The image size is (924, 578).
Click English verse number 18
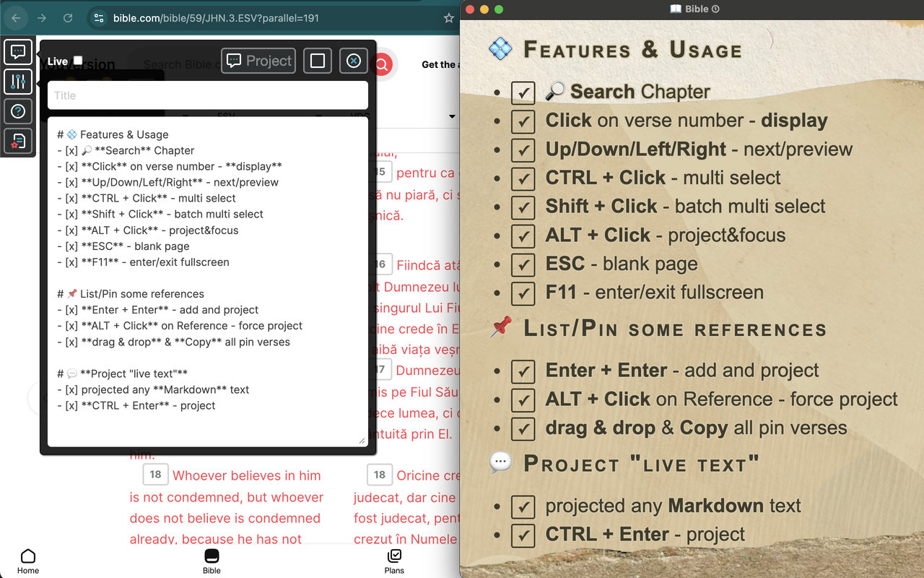click(x=155, y=475)
